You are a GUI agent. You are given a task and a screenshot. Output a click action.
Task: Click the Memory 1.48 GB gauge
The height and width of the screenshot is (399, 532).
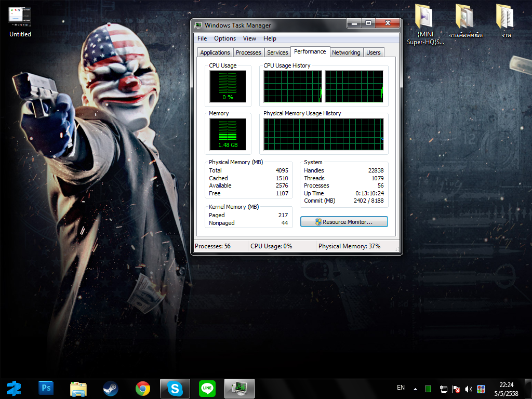[x=228, y=135]
